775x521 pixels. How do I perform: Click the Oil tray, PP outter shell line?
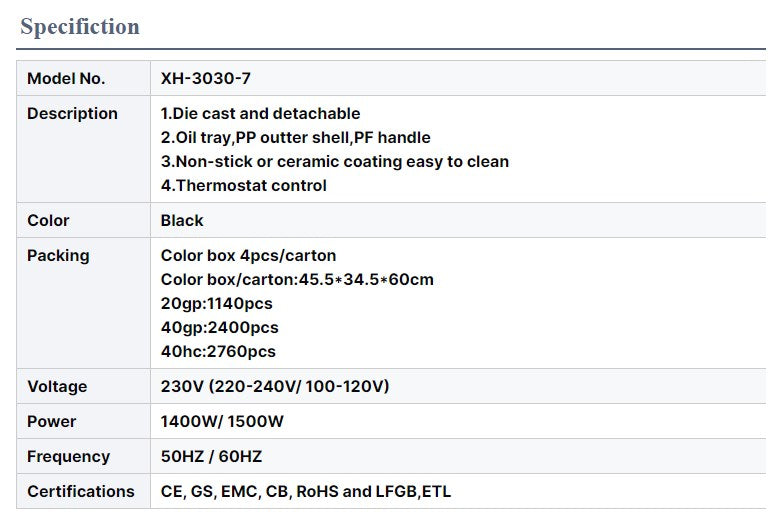click(295, 138)
